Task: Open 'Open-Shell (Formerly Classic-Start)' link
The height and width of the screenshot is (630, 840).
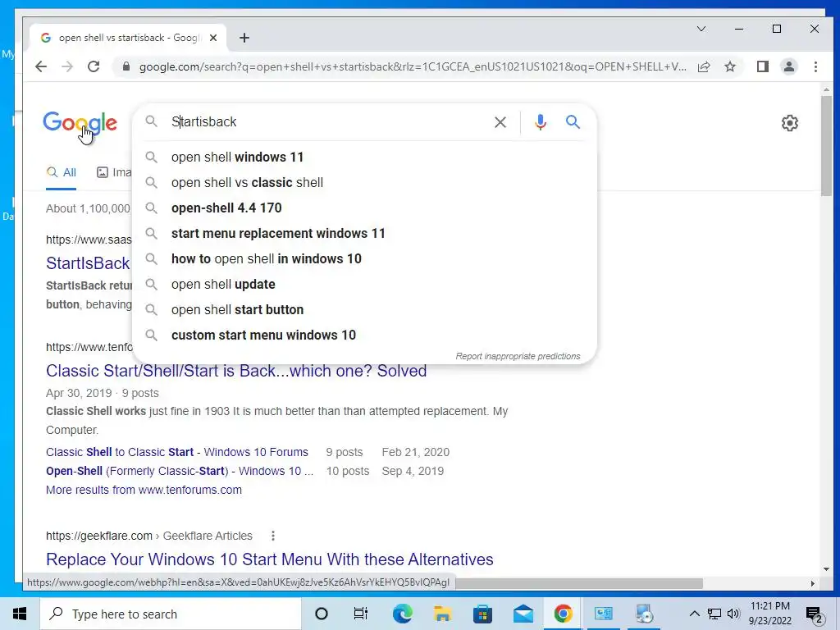Action: (180, 471)
